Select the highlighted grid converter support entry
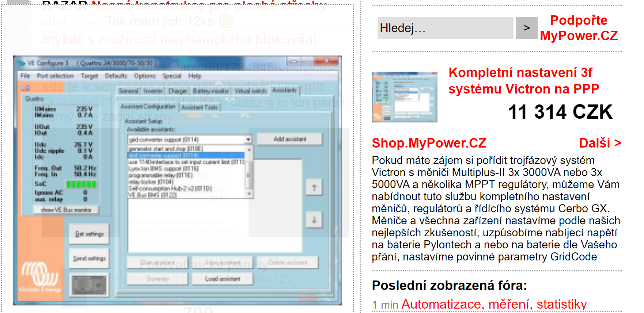The width and height of the screenshot is (644, 313). (x=186, y=155)
